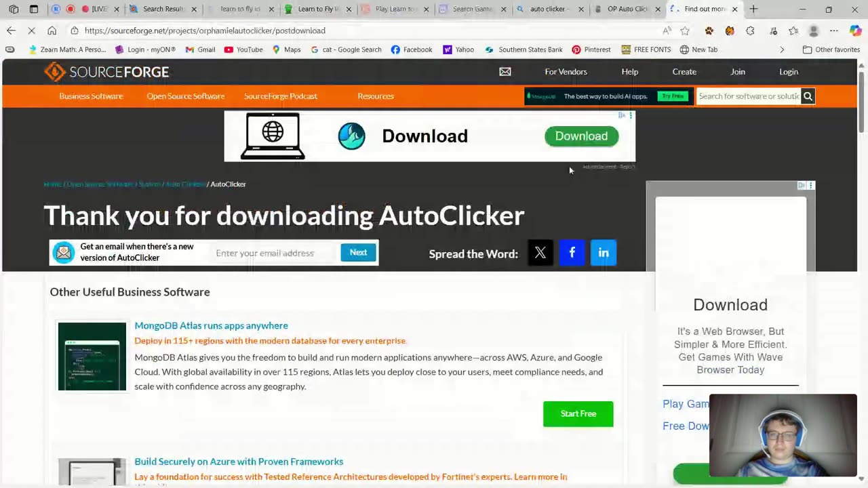Open tab actions menu icon
868x488 pixels.
coord(34,9)
